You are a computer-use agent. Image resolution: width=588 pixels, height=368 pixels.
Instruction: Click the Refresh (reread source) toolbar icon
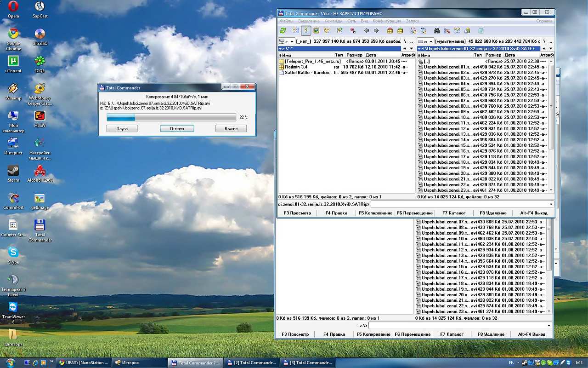[x=283, y=31]
